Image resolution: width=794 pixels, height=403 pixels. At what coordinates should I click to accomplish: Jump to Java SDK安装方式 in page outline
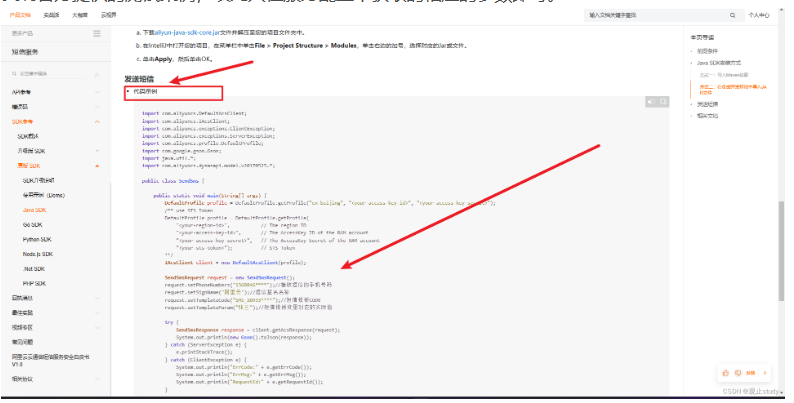point(719,63)
